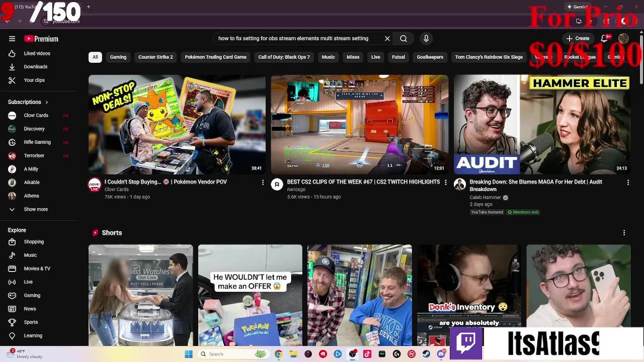The image size is (644, 362).
Task: Open Discord from taskbar
Action: click(x=441, y=354)
